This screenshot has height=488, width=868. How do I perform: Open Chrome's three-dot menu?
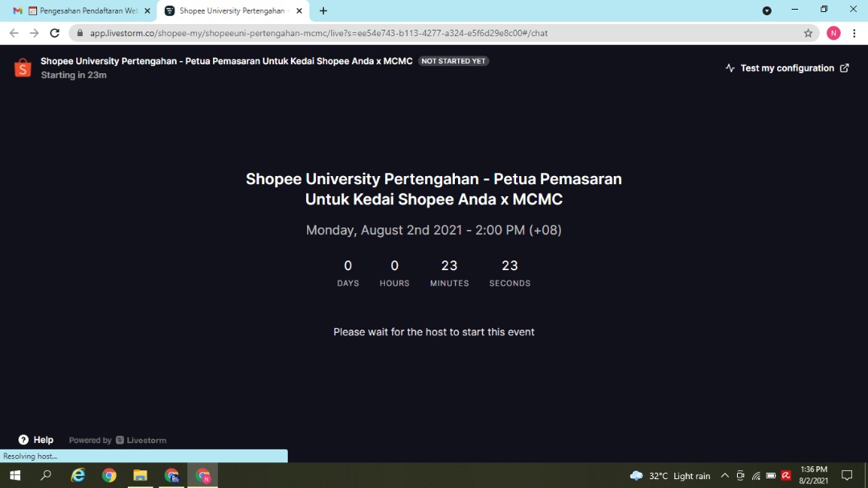click(854, 33)
